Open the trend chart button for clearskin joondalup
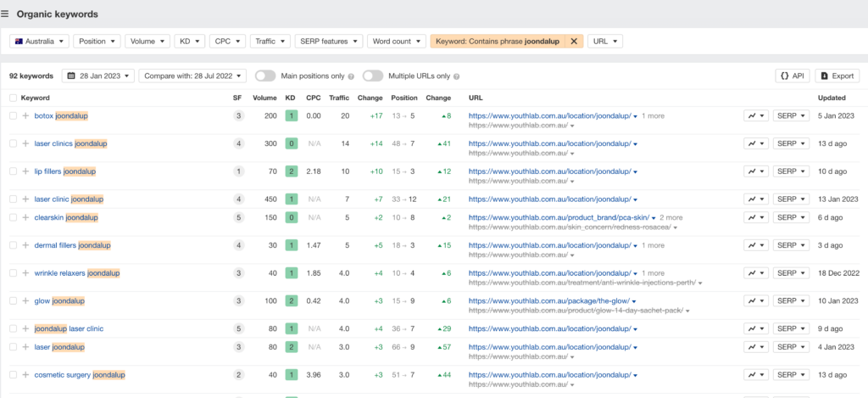The image size is (868, 398). click(x=755, y=217)
